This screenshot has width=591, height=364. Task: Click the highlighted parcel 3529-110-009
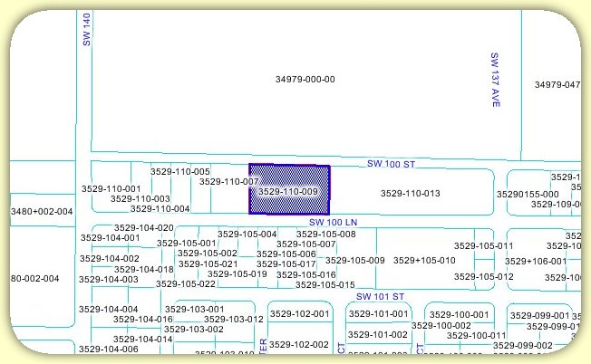(289, 191)
